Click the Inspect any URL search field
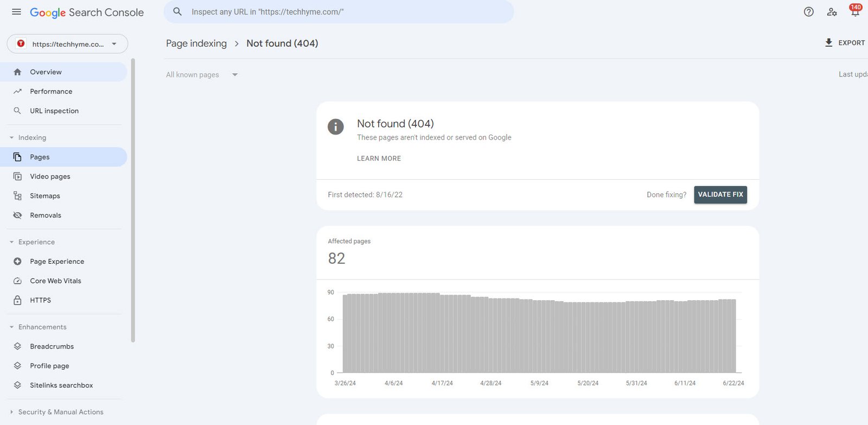Image resolution: width=868 pixels, height=425 pixels. [339, 11]
